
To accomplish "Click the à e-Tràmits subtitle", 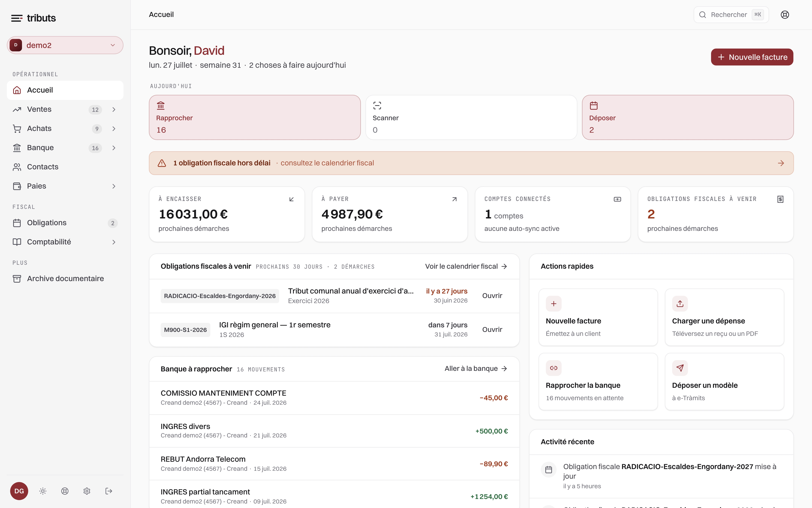I will pyautogui.click(x=689, y=398).
